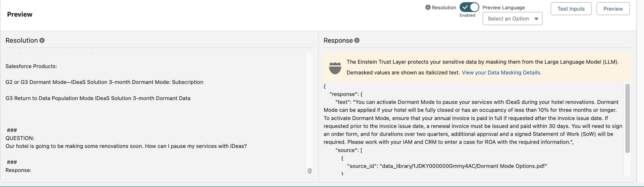Image resolution: width=644 pixels, height=187 pixels.
Task: Click the "Preview Language" field label
Action: click(503, 8)
